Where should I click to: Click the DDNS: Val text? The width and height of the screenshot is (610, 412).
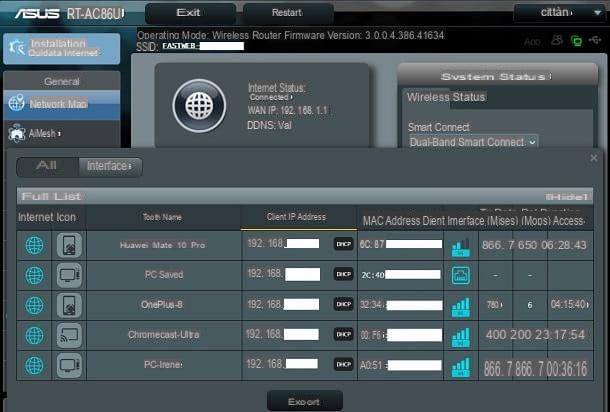pos(269,125)
